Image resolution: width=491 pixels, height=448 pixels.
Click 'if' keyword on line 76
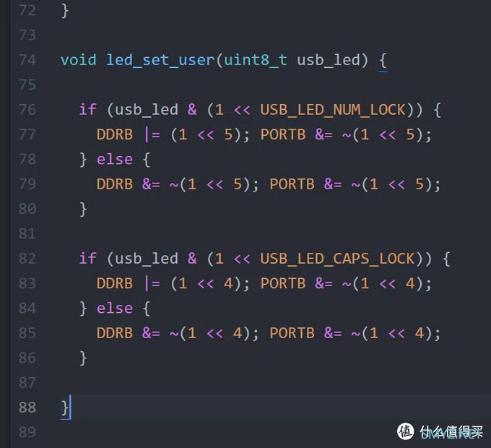tap(87, 110)
